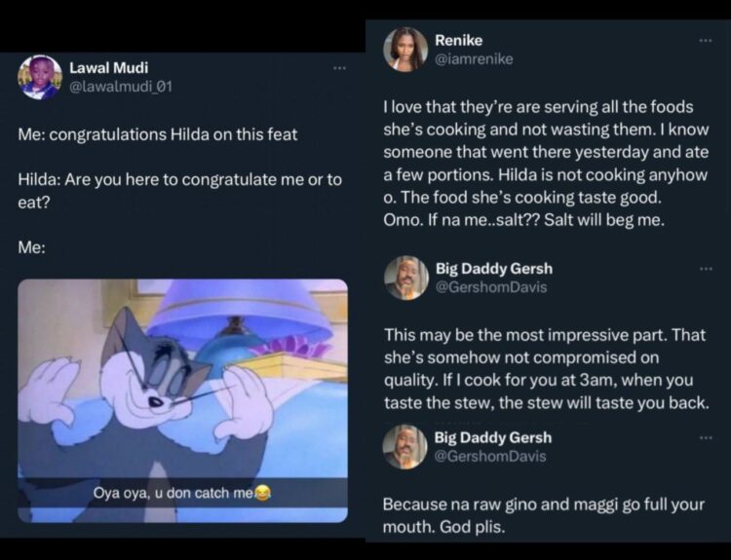Image resolution: width=731 pixels, height=560 pixels.
Task: Click the @iamrenike handle
Action: point(474,59)
